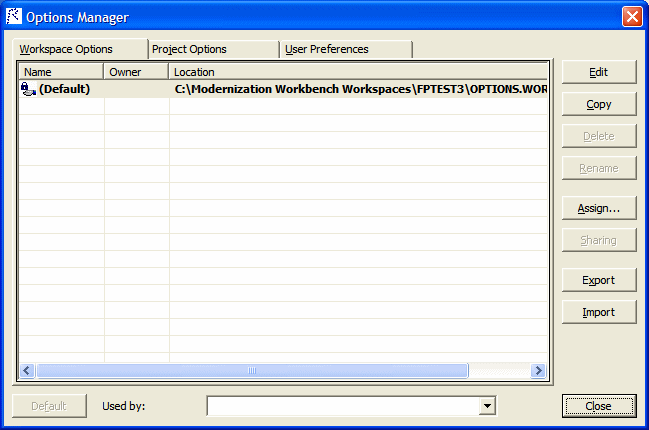Select the (Default) option set icon
The image size is (649, 430).
pos(28,89)
